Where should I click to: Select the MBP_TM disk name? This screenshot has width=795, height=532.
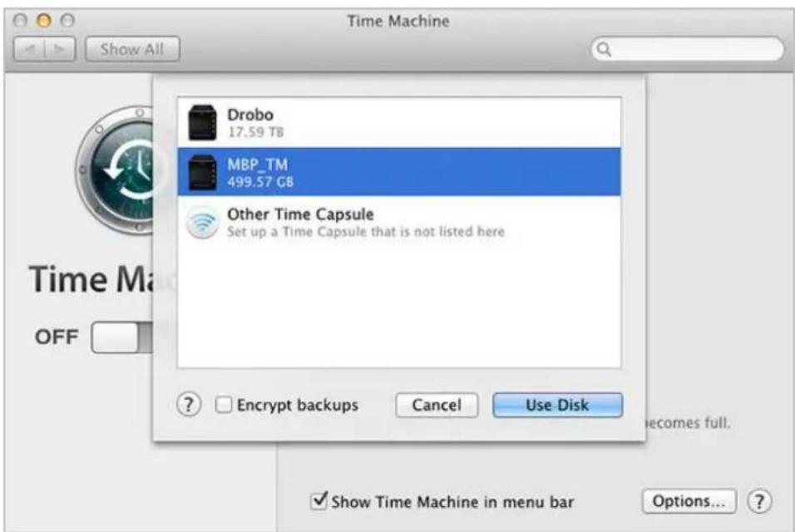click(x=258, y=164)
